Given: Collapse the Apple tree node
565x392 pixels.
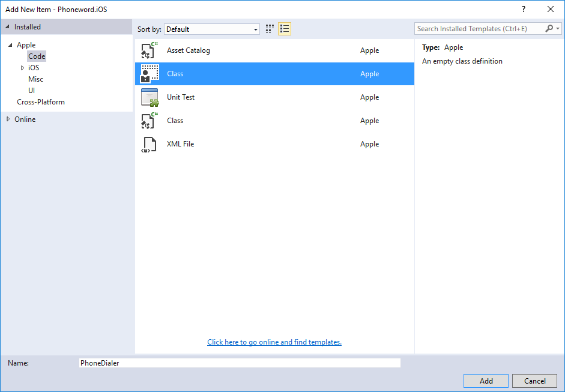Looking at the screenshot, I should point(10,45).
